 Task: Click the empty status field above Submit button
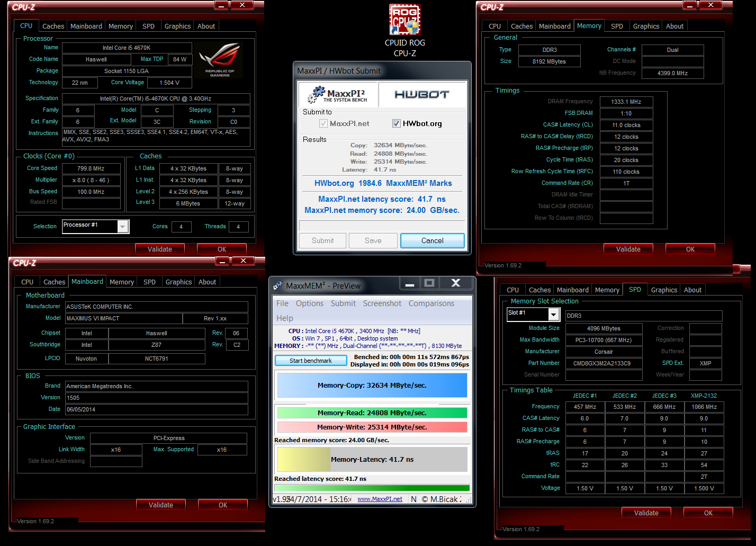[x=382, y=226]
